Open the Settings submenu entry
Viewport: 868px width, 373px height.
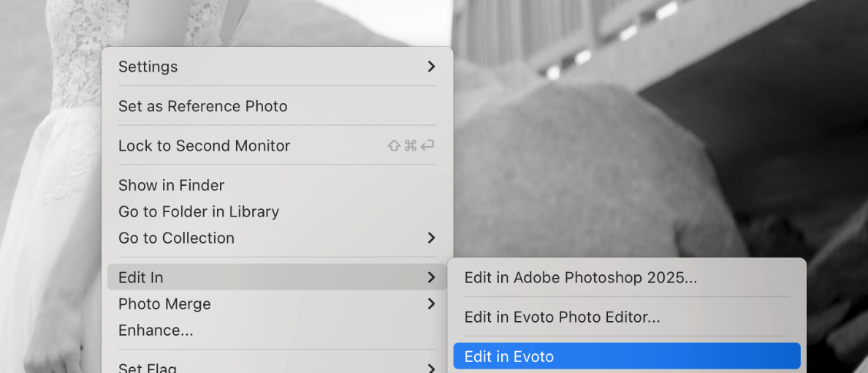coord(277,67)
